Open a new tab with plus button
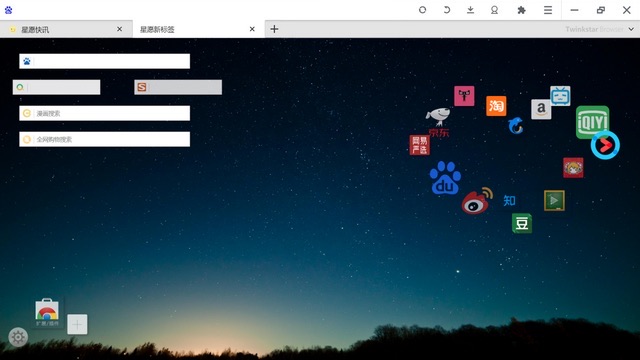The height and width of the screenshot is (360, 640). tap(274, 29)
